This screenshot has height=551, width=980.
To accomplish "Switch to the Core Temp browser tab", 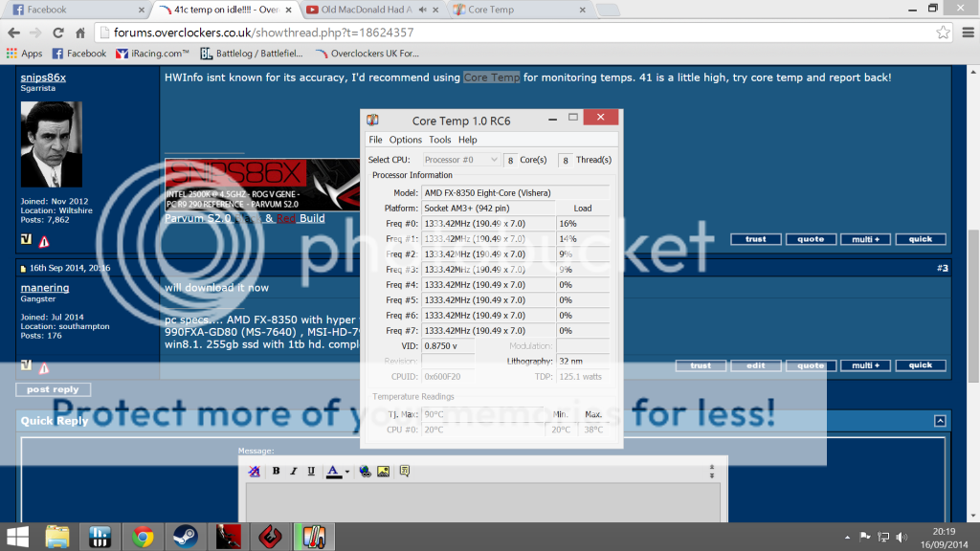I will click(519, 10).
